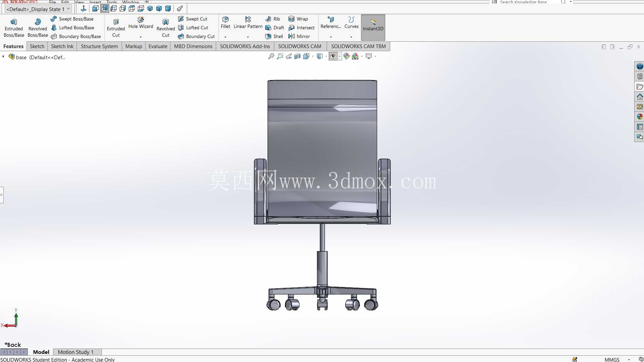Viewport: 644px width, 362px height.
Task: Open the Hole Wizard
Action: [141, 23]
